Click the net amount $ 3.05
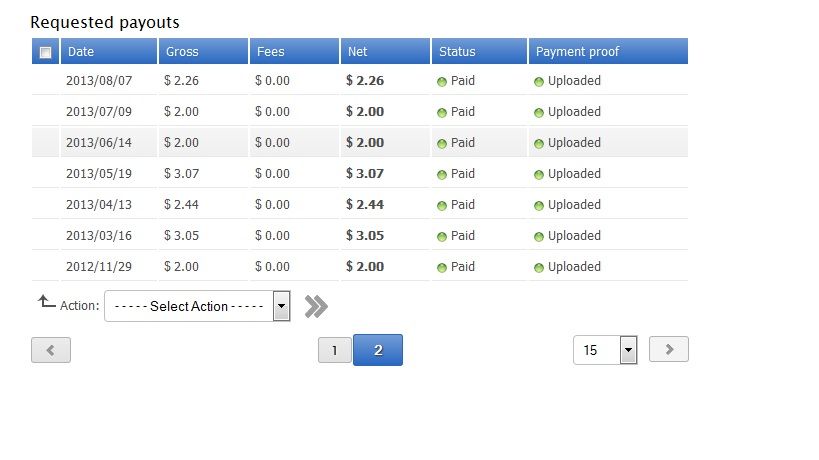Image resolution: width=819 pixels, height=460 pixels. 365,235
